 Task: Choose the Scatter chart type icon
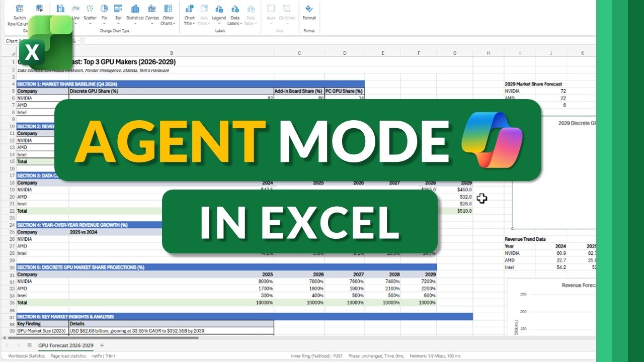[x=90, y=9]
